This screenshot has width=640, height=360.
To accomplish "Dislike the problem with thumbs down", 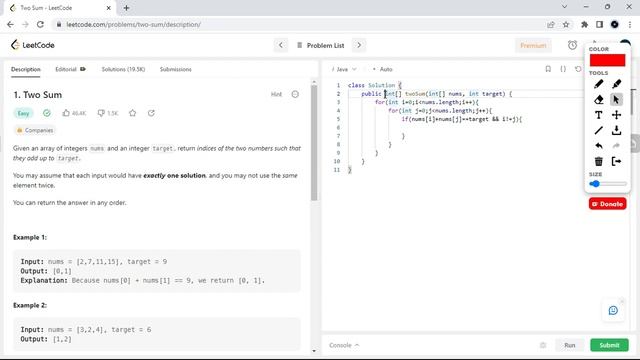I will pyautogui.click(x=107, y=113).
